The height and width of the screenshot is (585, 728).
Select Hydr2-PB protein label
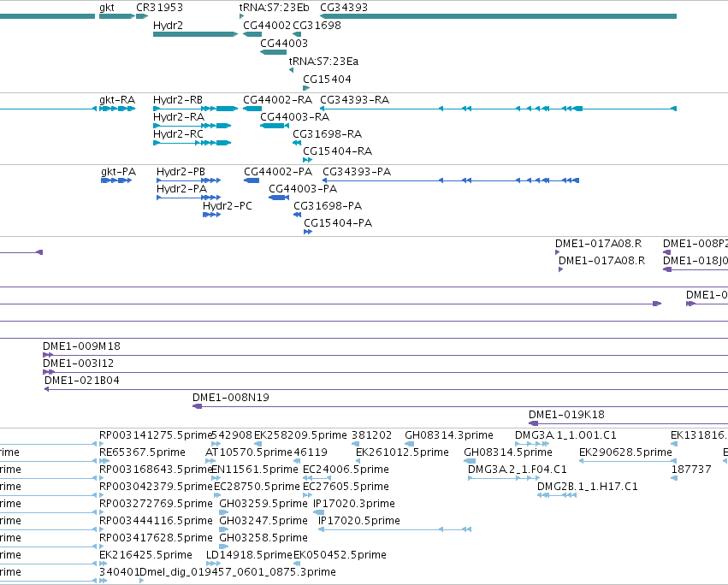click(181, 172)
